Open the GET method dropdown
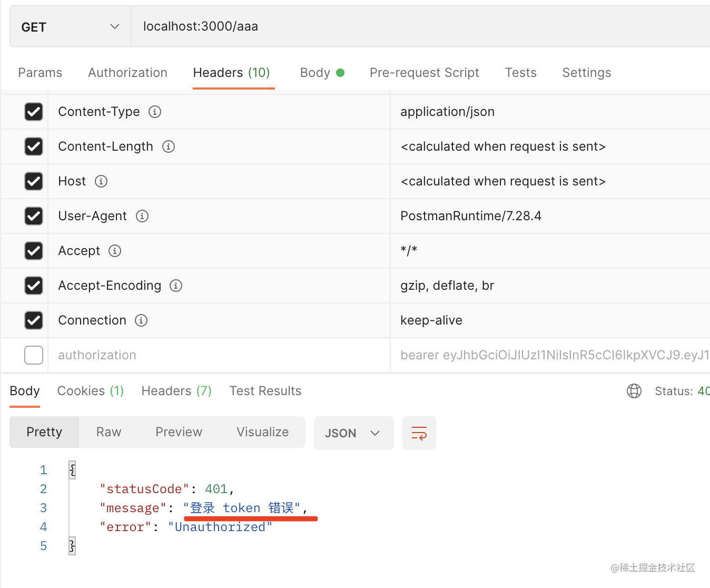This screenshot has height=588, width=710. (71, 27)
